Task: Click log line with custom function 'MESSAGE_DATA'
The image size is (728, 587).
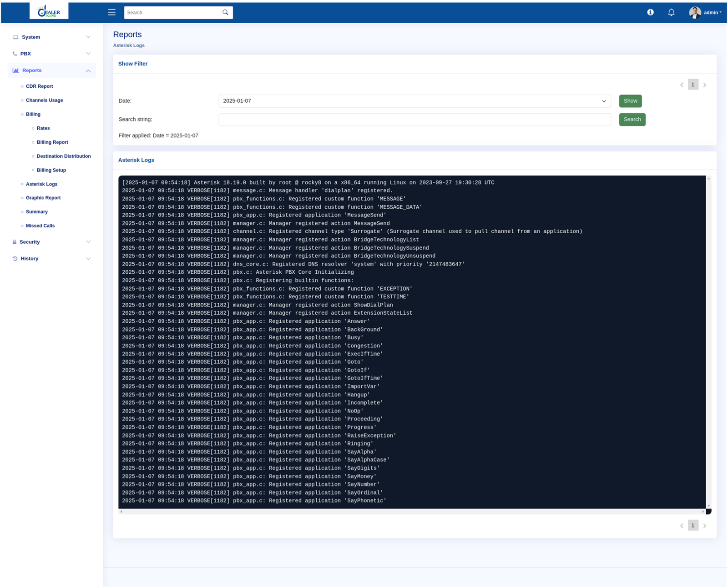Action: (x=272, y=207)
